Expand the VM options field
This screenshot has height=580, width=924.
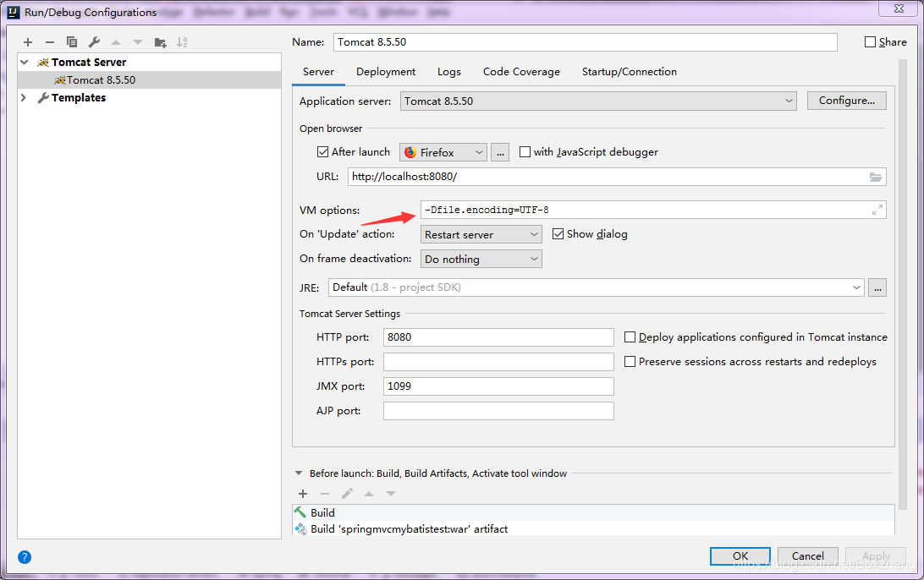click(877, 210)
